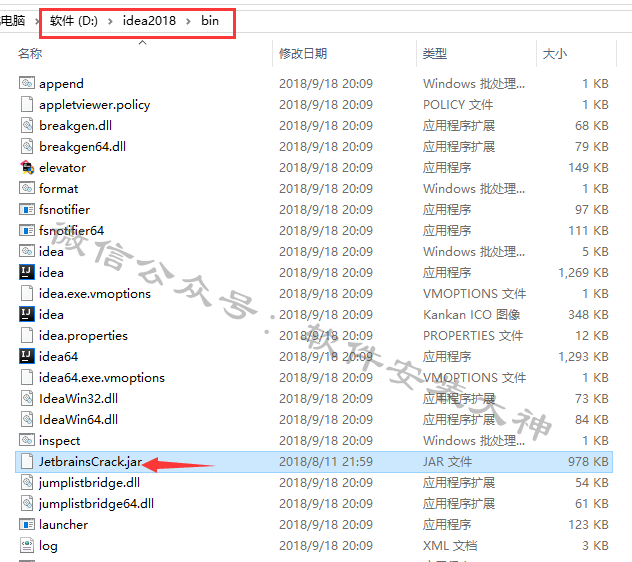
Task: Select the file name launcher
Action: click(63, 524)
